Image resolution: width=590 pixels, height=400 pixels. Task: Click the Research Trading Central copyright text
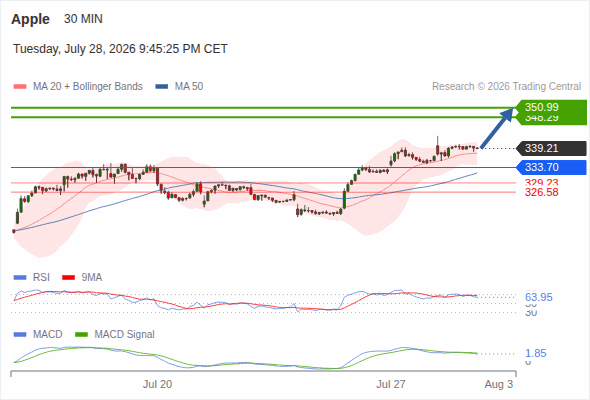point(506,87)
